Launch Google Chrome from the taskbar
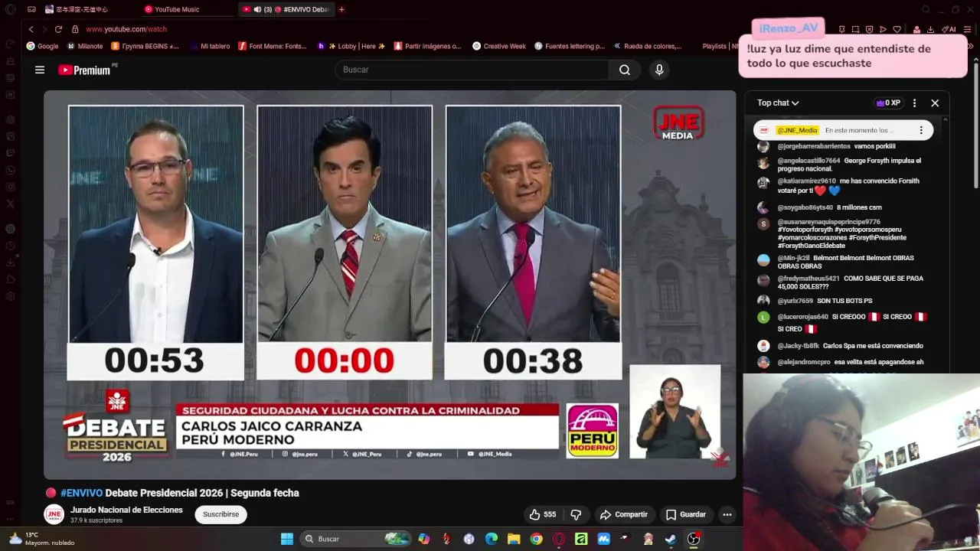This screenshot has height=551, width=980. tap(537, 539)
